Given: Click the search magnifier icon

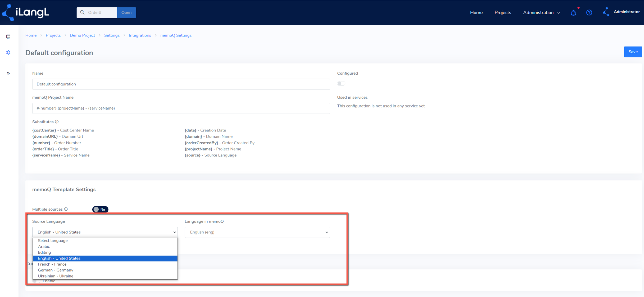Looking at the screenshot, I should coord(82,13).
